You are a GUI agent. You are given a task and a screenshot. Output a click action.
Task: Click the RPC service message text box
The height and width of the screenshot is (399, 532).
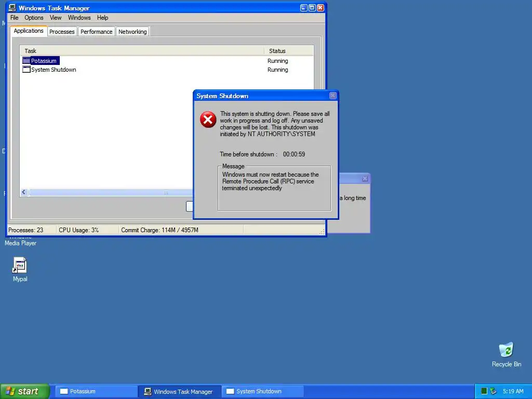[274, 189]
